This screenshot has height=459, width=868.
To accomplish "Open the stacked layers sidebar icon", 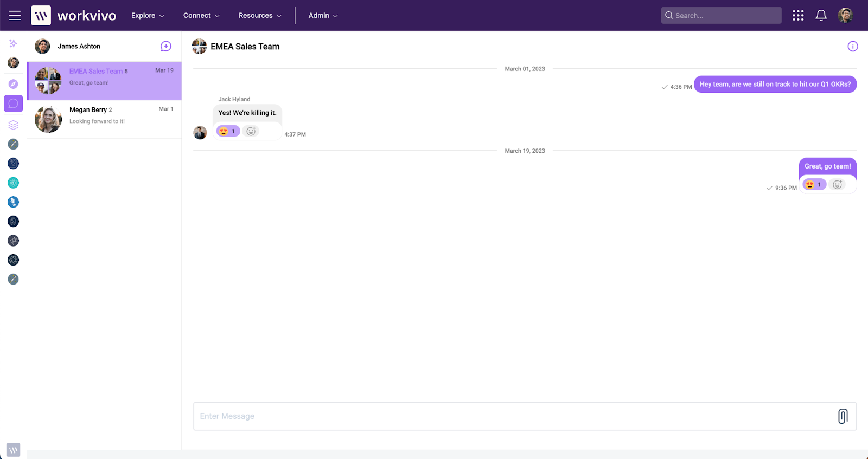I will click(x=14, y=125).
